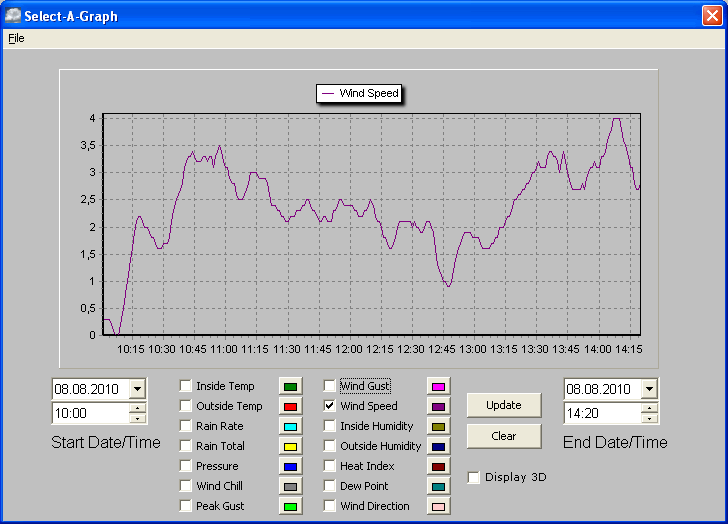This screenshot has width=728, height=524.
Task: Open the teal Dew Point color swatch
Action: (x=438, y=487)
